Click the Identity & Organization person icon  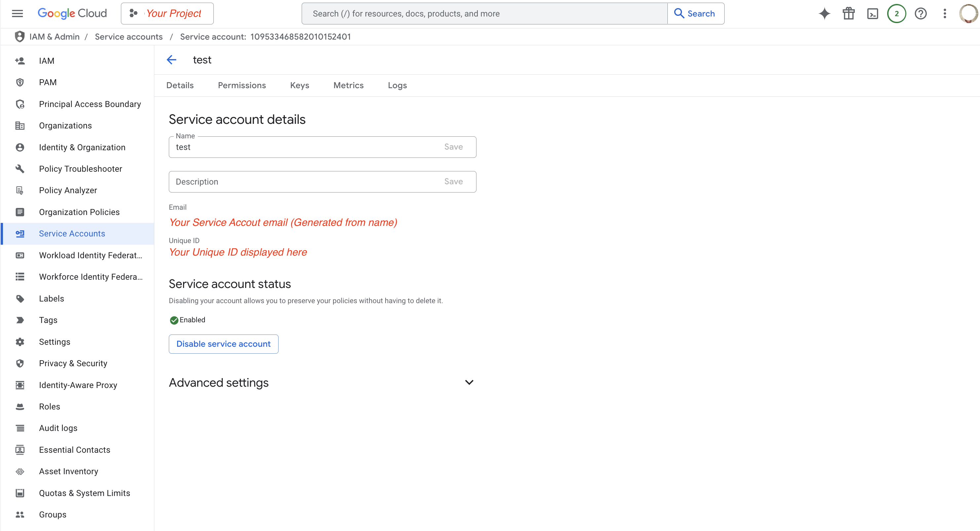coord(20,147)
